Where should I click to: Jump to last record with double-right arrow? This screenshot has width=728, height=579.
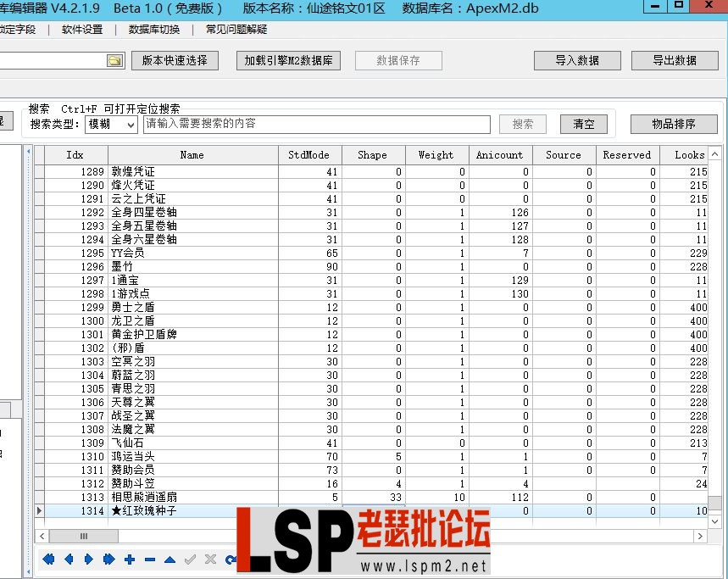tap(110, 558)
